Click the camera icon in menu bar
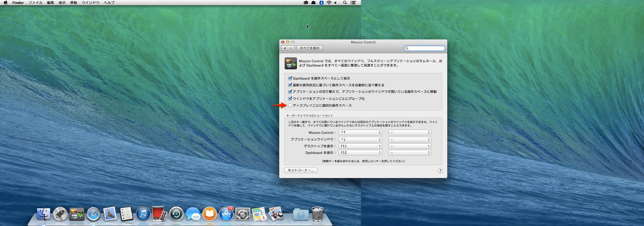This screenshot has height=226, width=644. pyautogui.click(x=306, y=3)
